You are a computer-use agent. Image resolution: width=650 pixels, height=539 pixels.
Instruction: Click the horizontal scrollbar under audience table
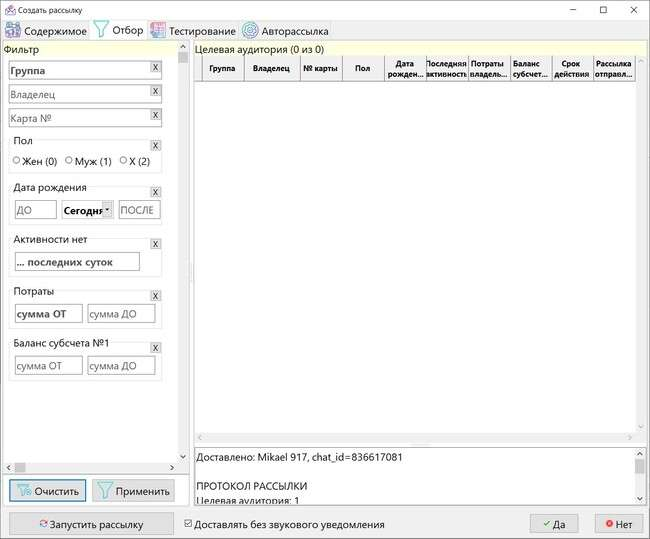[x=415, y=438]
